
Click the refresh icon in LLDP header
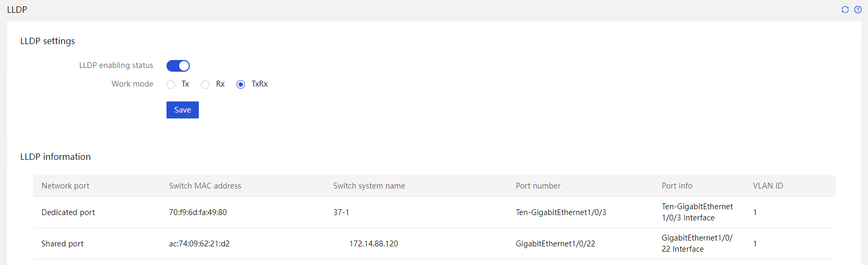[845, 10]
